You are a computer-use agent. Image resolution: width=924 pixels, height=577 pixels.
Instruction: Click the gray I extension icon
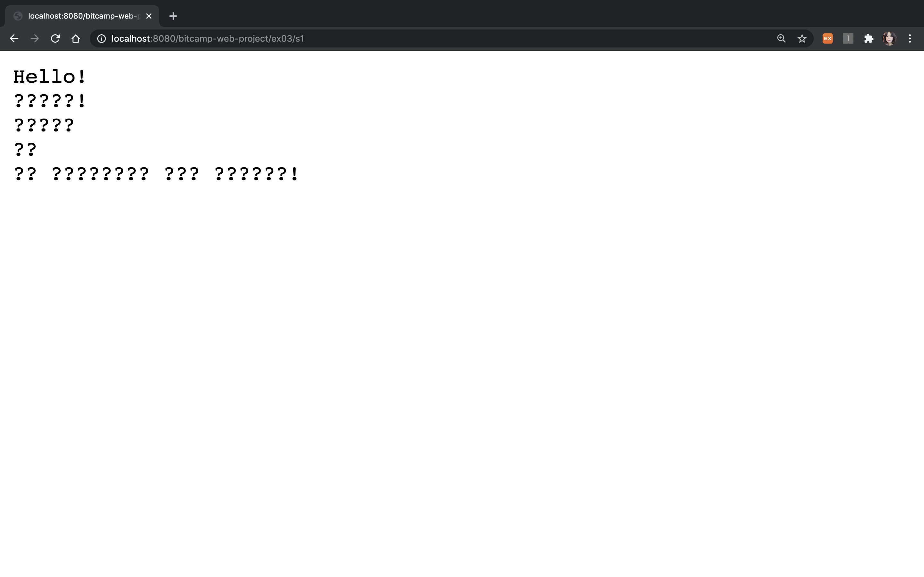pos(848,38)
